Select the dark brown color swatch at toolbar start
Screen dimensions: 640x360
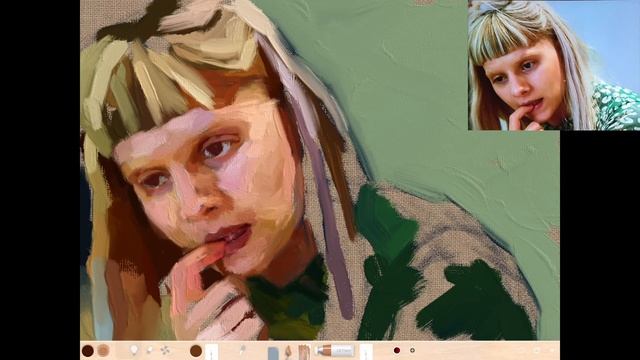(x=88, y=351)
